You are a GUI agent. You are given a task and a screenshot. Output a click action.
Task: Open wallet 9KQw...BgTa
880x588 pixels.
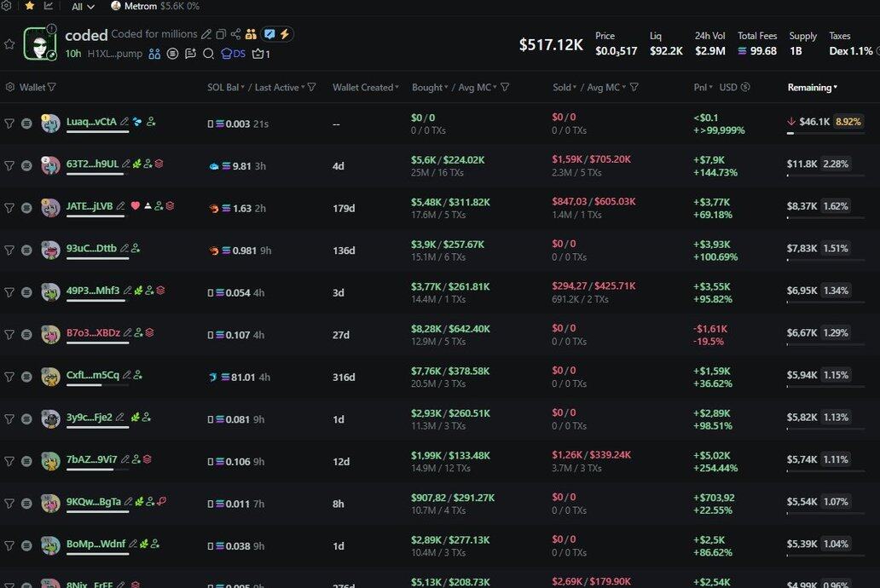coord(93,502)
